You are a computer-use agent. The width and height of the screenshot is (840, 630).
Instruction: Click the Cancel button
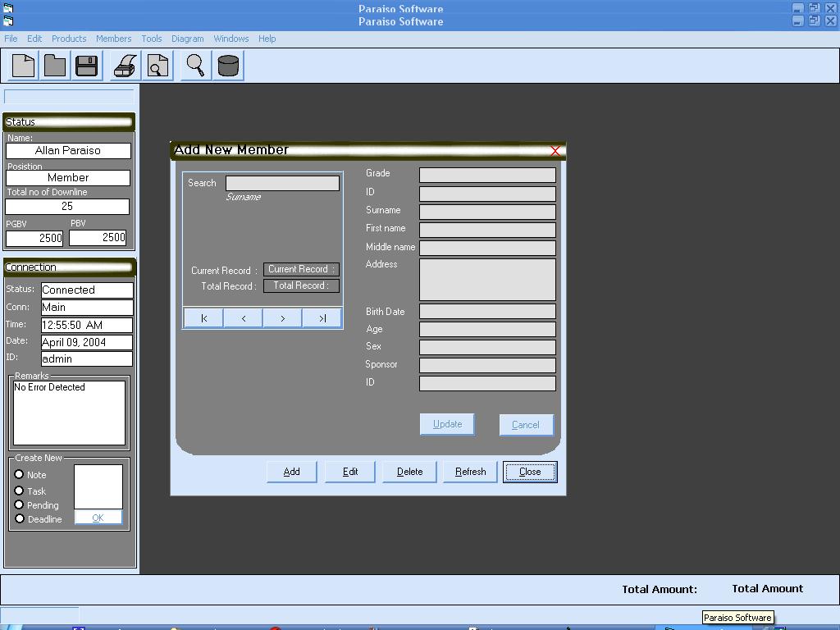coord(526,425)
